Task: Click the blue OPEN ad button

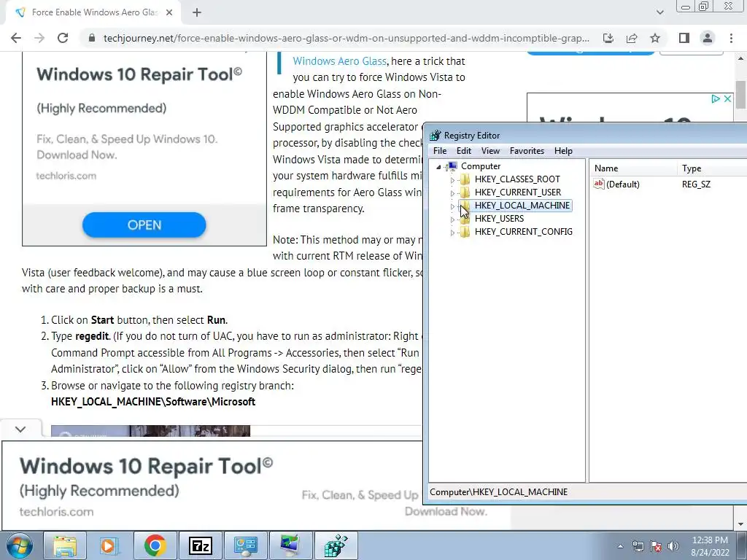Action: coord(144,225)
